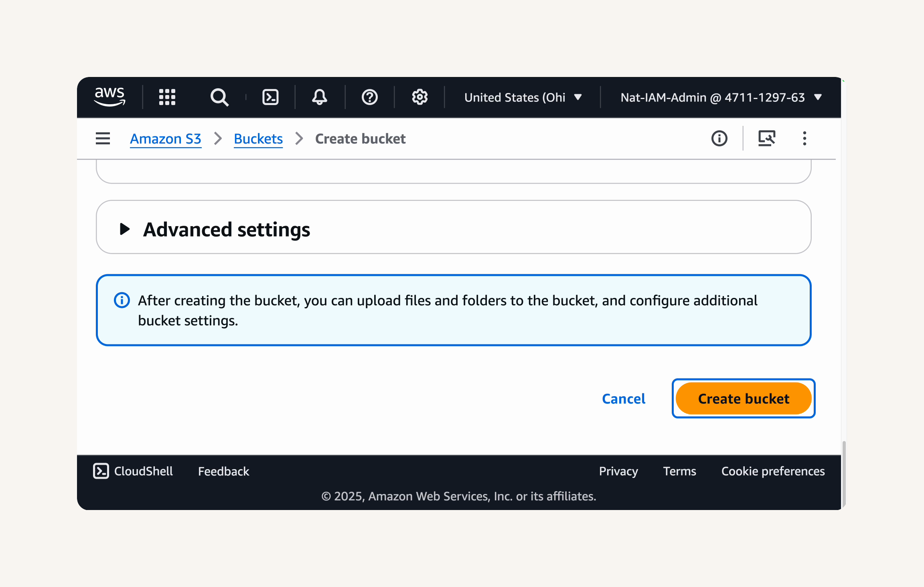Open the United States (Ohio) region dropdown
The width and height of the screenshot is (924, 587).
point(523,97)
